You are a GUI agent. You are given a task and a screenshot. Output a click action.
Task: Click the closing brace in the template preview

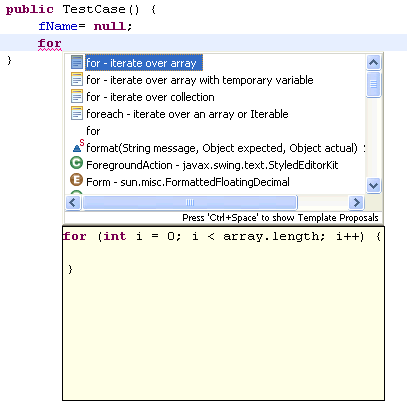[70, 269]
